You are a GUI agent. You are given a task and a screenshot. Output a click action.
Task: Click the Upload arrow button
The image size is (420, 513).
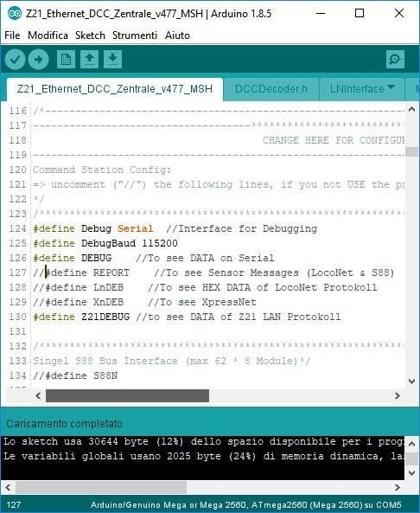click(38, 59)
